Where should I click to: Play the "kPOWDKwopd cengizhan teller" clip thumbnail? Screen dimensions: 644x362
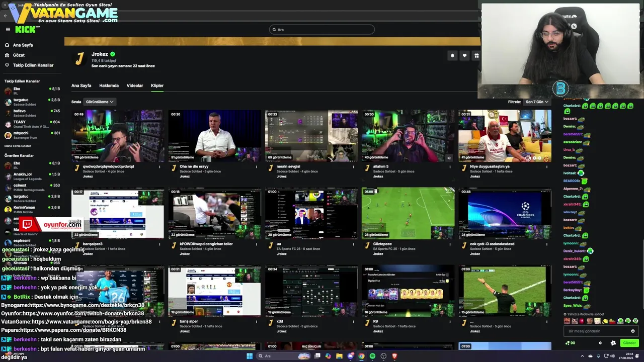(214, 213)
